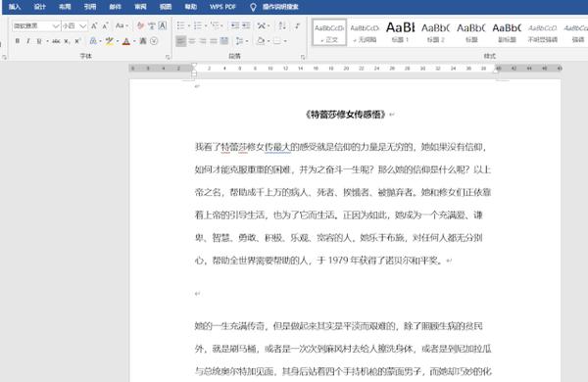This screenshot has height=382, width=588.
Task: Click the red font color swatch
Action: (126, 41)
